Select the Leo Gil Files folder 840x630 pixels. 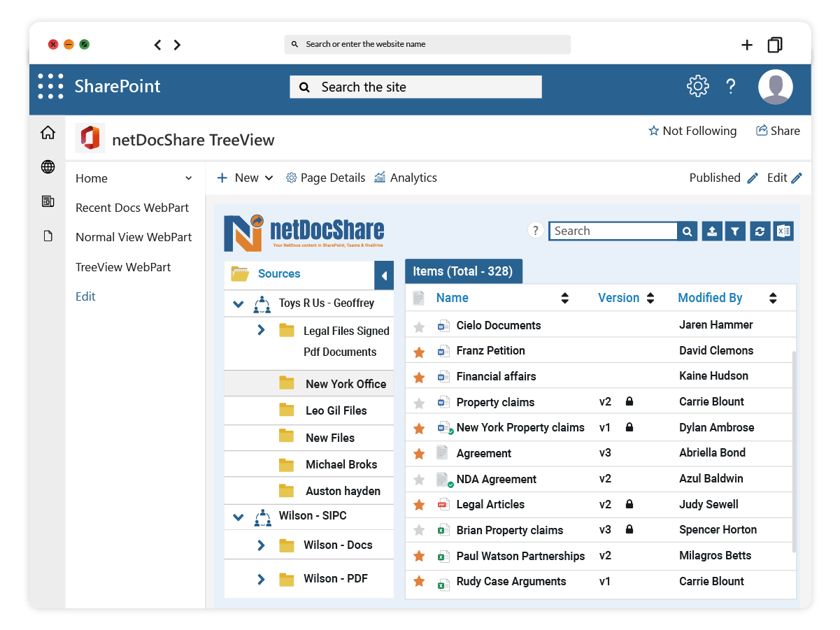coord(308,410)
